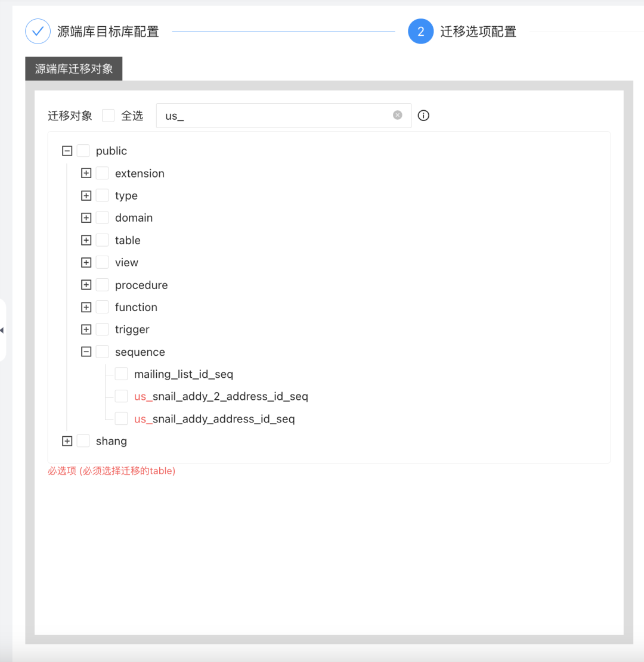This screenshot has width=644, height=662.
Task: Collapse the public schema node
Action: tap(67, 151)
